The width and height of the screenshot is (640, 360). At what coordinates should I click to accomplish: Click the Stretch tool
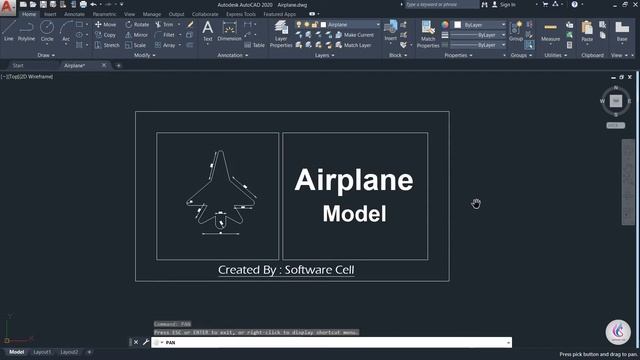[107, 45]
